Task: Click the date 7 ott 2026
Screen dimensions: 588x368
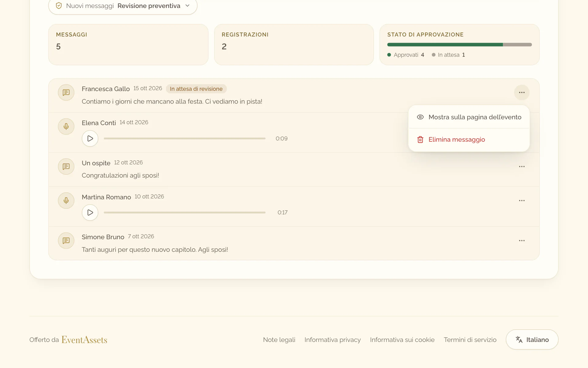Action: click(x=141, y=236)
